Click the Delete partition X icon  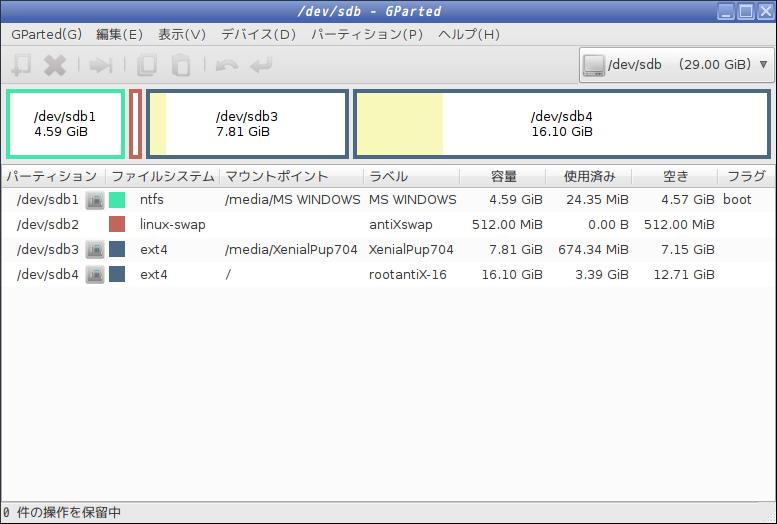click(55, 65)
